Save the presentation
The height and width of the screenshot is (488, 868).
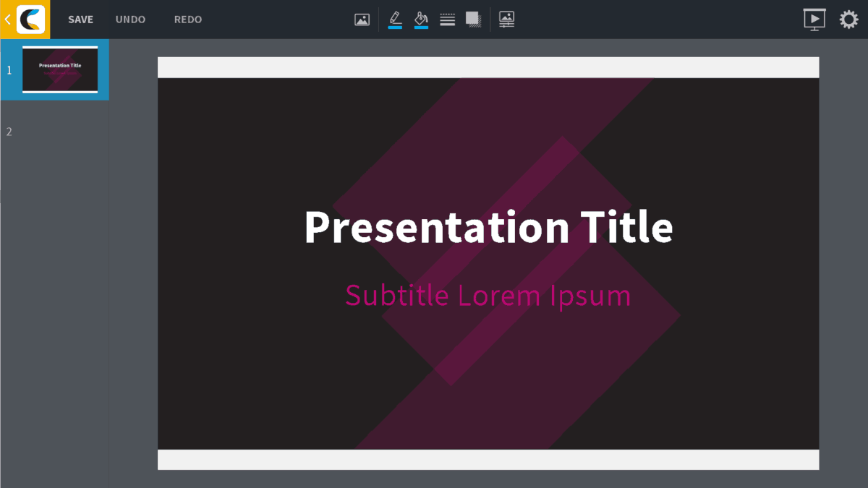(80, 20)
